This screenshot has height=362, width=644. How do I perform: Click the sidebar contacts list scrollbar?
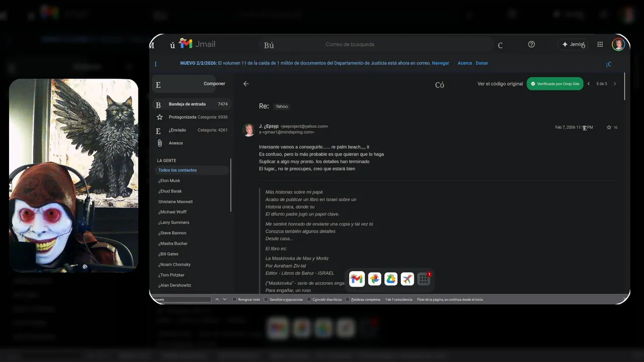(231, 185)
